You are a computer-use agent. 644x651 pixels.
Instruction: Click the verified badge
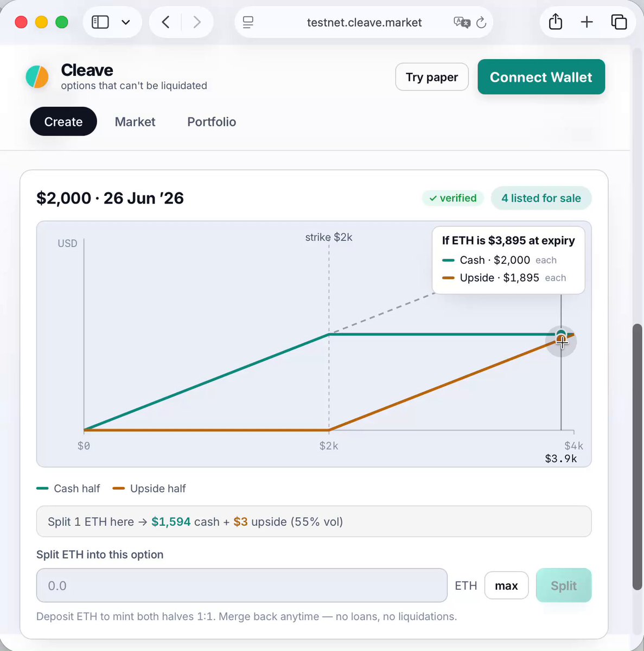(x=452, y=198)
